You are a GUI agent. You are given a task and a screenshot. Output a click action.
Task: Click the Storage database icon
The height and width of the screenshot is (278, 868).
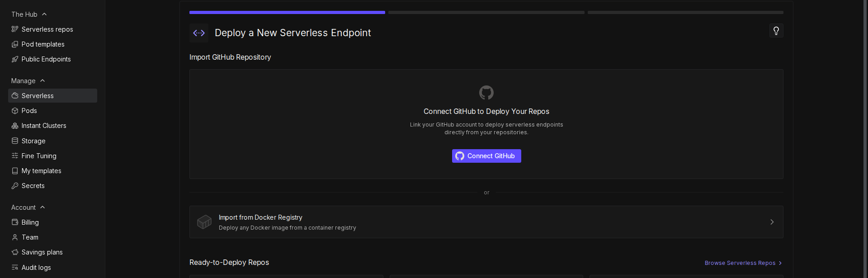click(15, 141)
